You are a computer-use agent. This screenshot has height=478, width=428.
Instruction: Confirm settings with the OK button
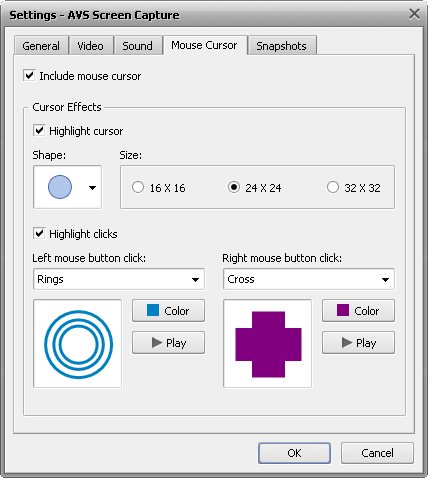(294, 453)
